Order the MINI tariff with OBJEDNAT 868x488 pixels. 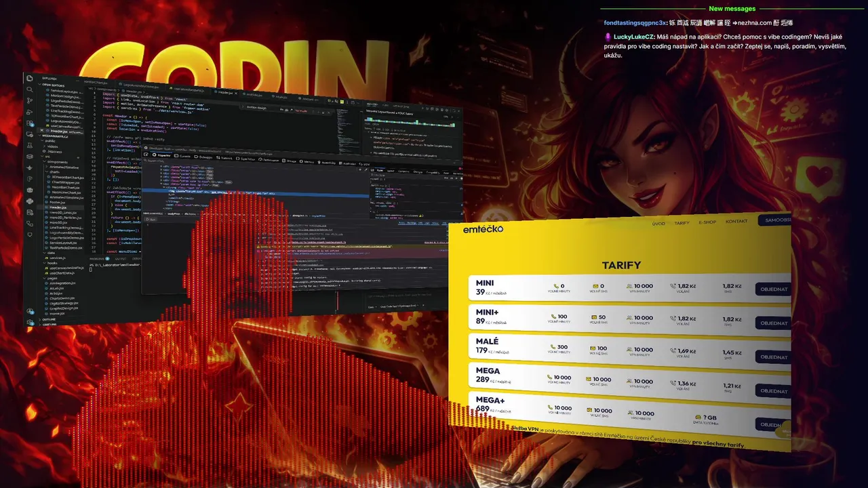point(772,289)
